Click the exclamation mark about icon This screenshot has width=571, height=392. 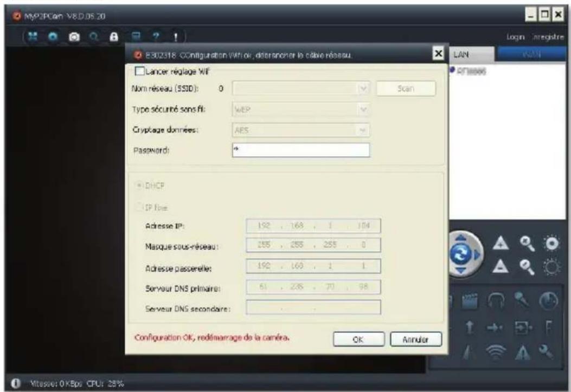coord(176,37)
